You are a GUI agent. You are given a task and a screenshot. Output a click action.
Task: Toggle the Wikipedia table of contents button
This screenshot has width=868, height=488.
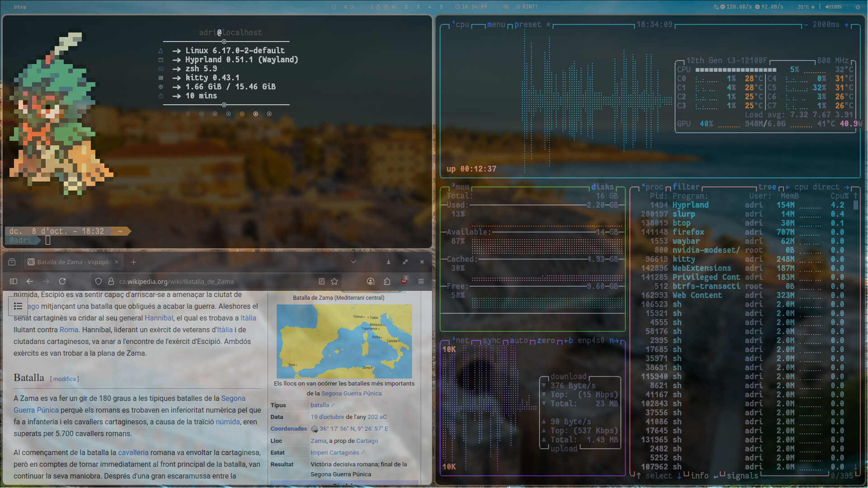tap(18, 307)
